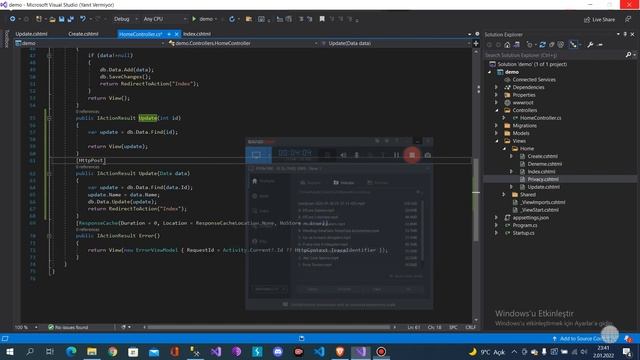The image size is (640, 360).
Task: Select _ViewImports.cshtml file
Action: pyautogui.click(x=542, y=202)
